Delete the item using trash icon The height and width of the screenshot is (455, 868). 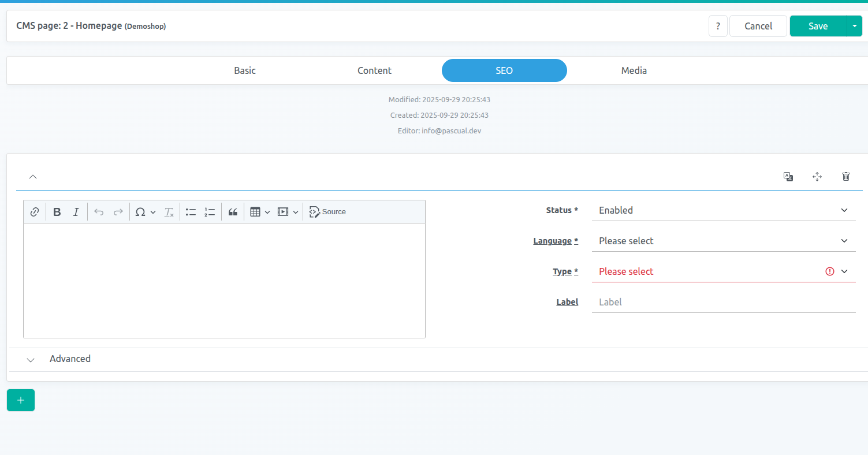846,177
